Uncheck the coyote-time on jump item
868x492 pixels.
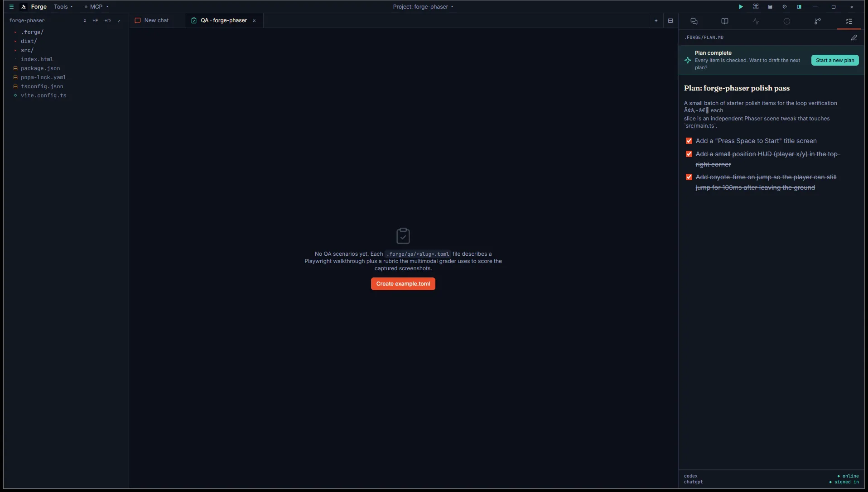coord(689,177)
